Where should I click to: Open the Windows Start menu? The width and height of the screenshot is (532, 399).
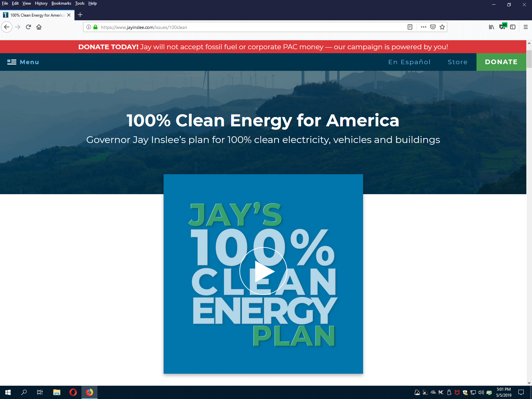coord(8,392)
